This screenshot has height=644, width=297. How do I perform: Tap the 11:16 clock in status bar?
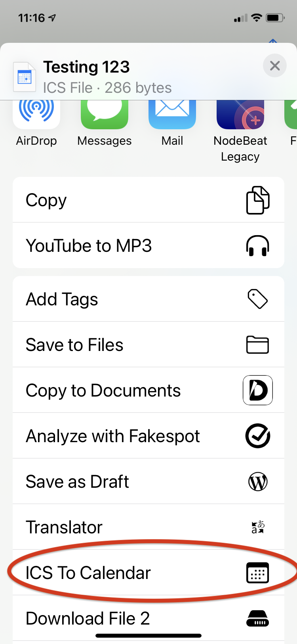[x=32, y=18]
